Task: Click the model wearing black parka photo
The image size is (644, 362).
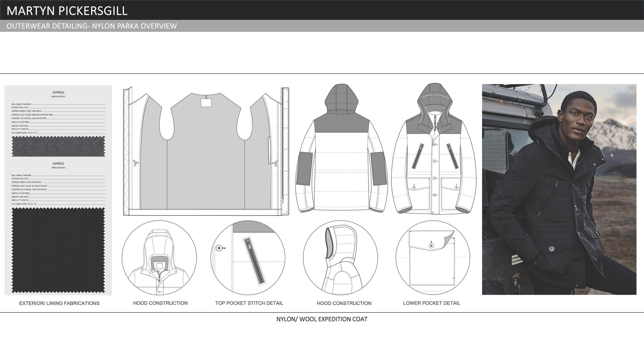Action: click(x=559, y=189)
